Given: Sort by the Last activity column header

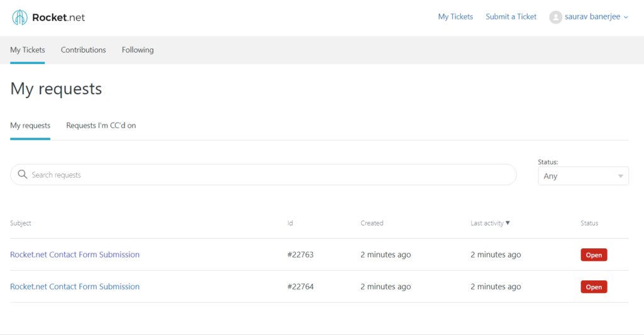Looking at the screenshot, I should tap(487, 223).
